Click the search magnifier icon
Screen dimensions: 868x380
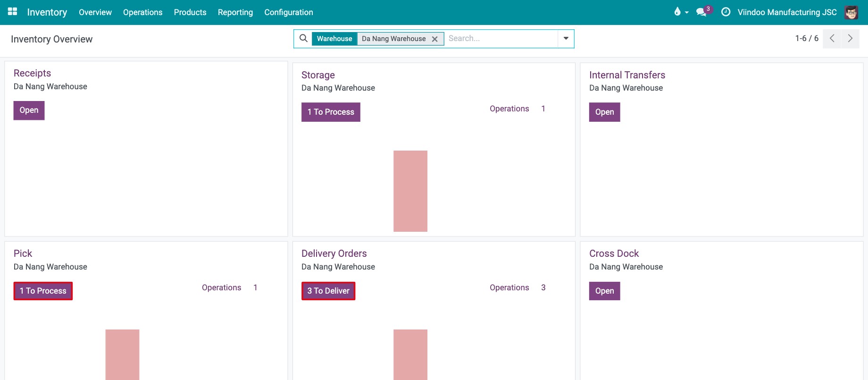304,38
